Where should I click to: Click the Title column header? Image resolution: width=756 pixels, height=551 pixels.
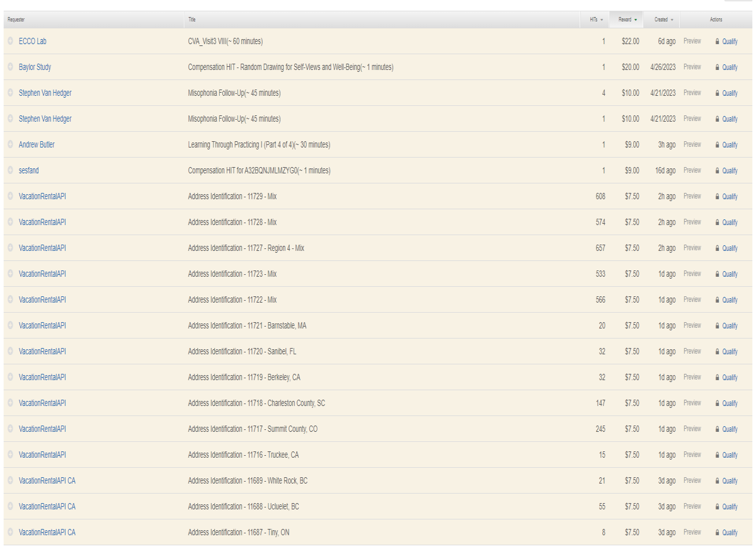[192, 20]
